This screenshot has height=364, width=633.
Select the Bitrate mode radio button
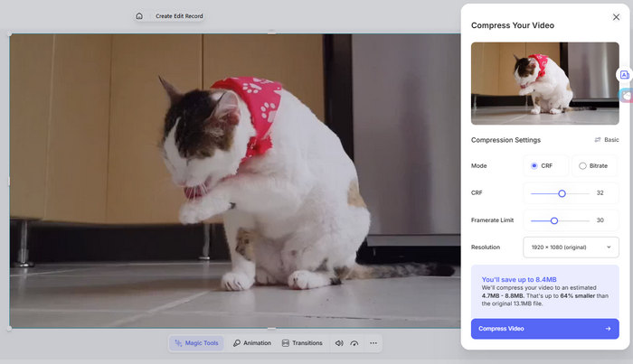(582, 165)
